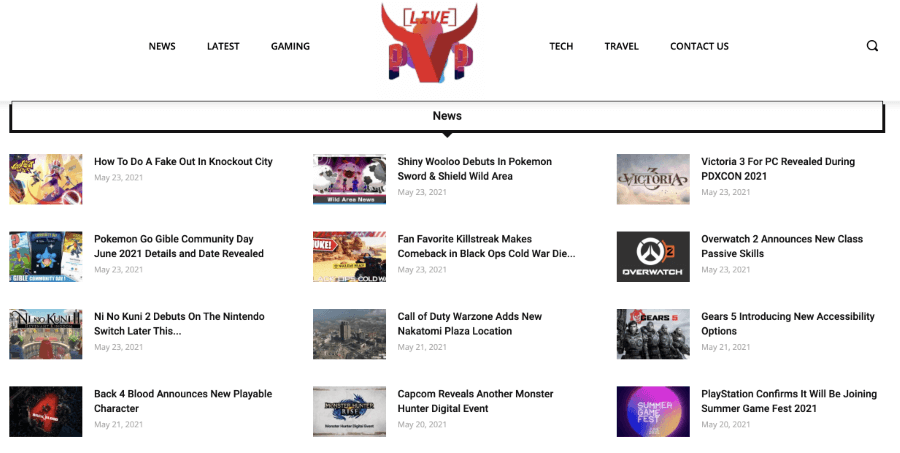900x453 pixels.
Task: Read Shiny Wooloo Debuts article
Action: click(474, 168)
